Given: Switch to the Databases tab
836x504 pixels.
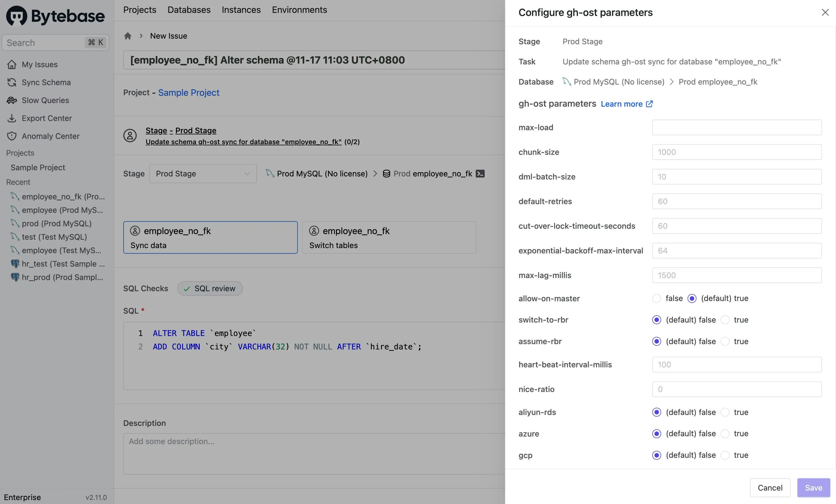Looking at the screenshot, I should tap(189, 10).
